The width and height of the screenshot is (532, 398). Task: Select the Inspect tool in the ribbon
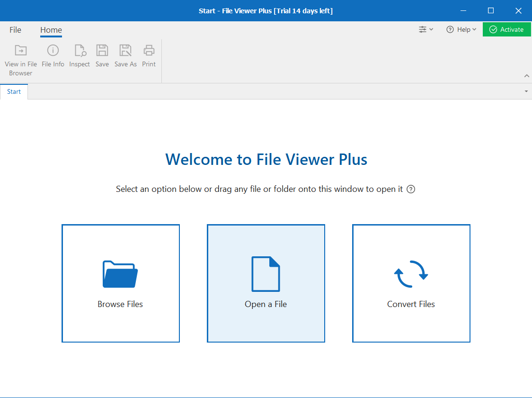click(80, 55)
